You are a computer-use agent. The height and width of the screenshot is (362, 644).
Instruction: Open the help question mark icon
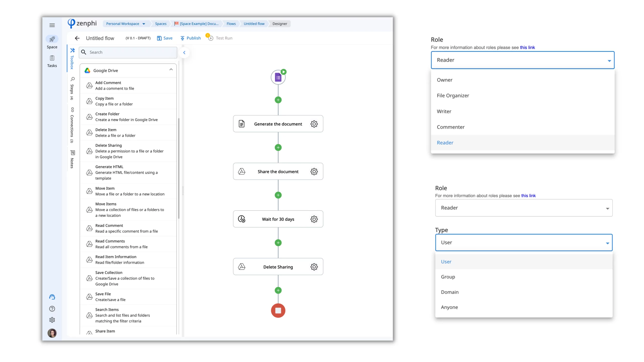click(52, 308)
